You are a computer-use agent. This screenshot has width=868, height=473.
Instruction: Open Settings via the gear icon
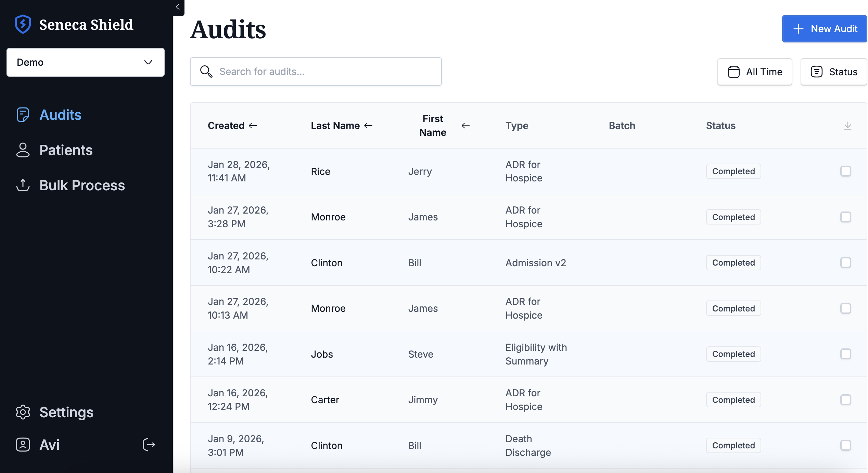click(x=23, y=412)
